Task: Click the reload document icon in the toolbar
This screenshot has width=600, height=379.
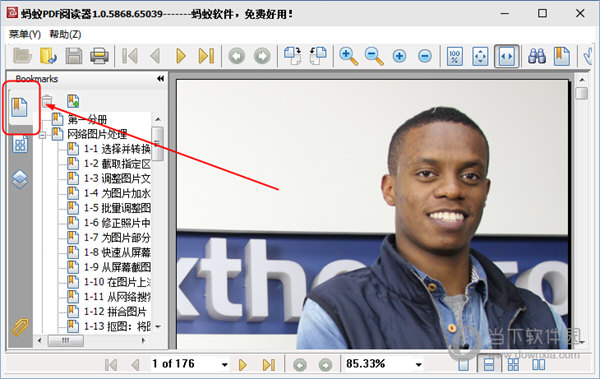Action: pyautogui.click(x=48, y=56)
